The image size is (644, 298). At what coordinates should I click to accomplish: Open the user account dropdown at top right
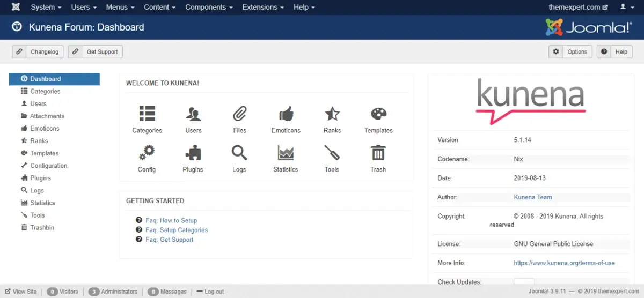click(626, 7)
